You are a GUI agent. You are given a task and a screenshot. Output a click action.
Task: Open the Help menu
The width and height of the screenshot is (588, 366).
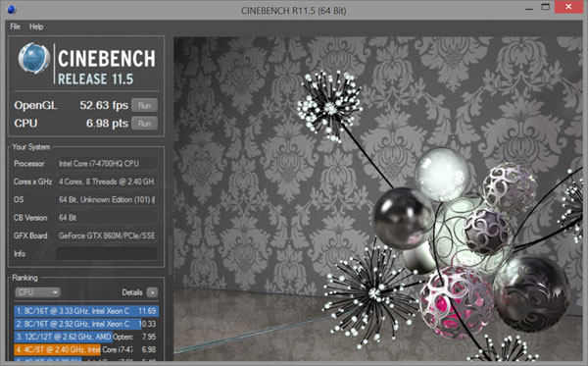coord(36,26)
